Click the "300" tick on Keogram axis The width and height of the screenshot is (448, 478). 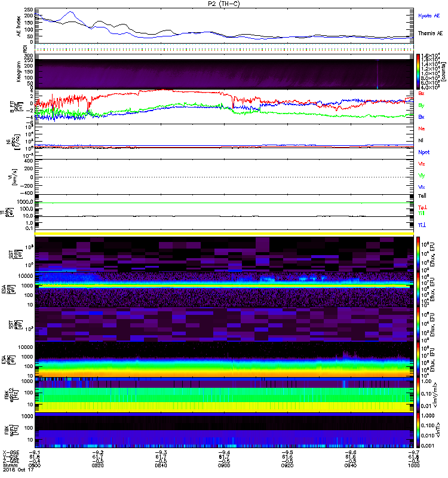click(x=29, y=56)
